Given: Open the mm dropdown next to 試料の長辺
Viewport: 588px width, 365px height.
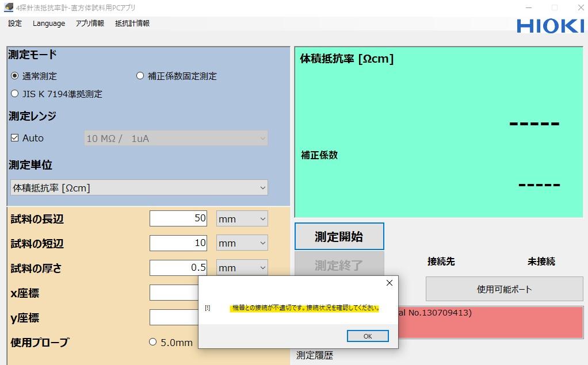Looking at the screenshot, I should (x=242, y=218).
